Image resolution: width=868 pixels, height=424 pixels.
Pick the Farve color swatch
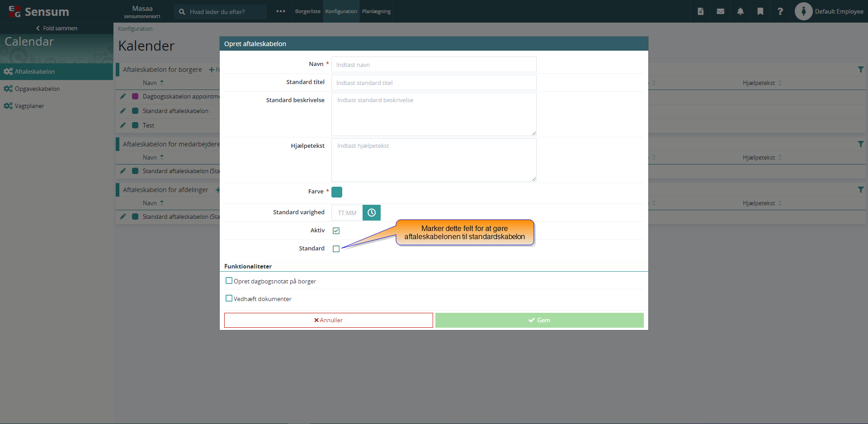337,192
